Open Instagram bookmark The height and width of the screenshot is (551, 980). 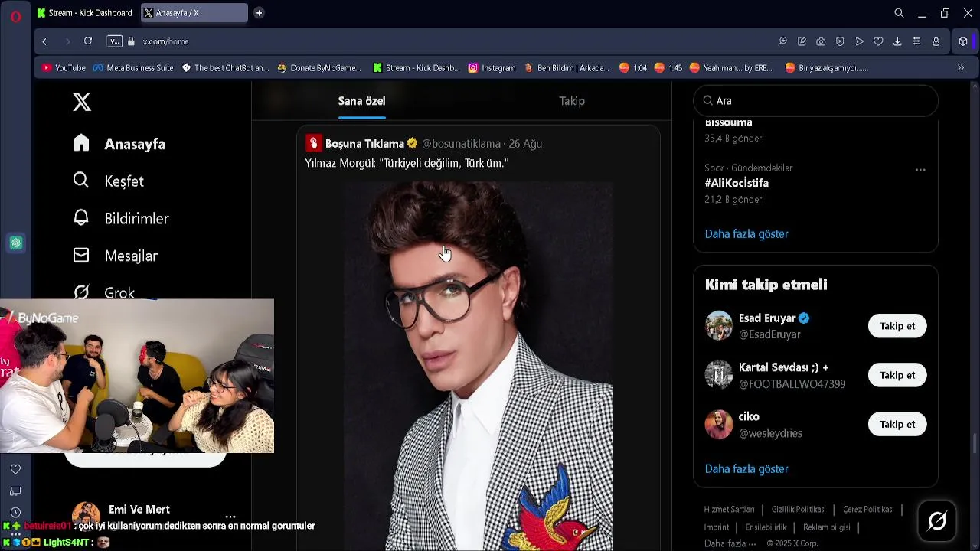(x=492, y=67)
